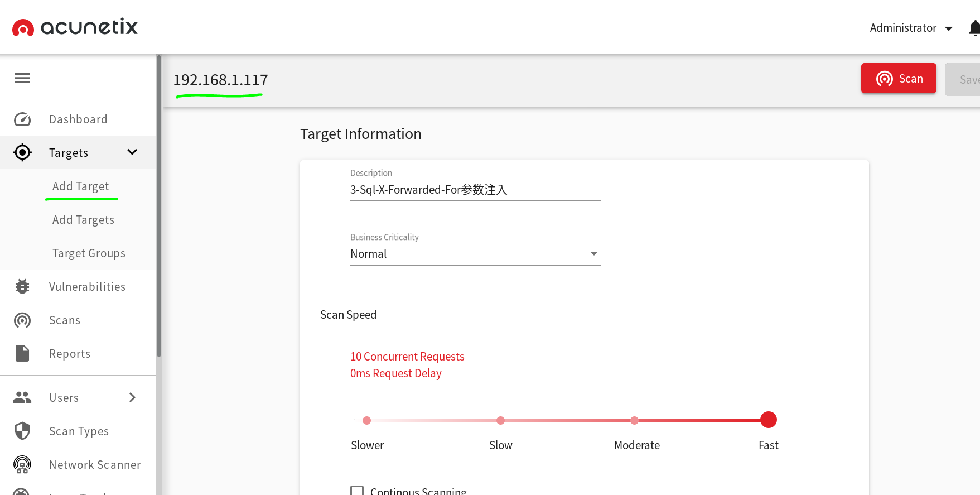The width and height of the screenshot is (980, 495).
Task: Select Add Targets menu item
Action: (x=83, y=220)
